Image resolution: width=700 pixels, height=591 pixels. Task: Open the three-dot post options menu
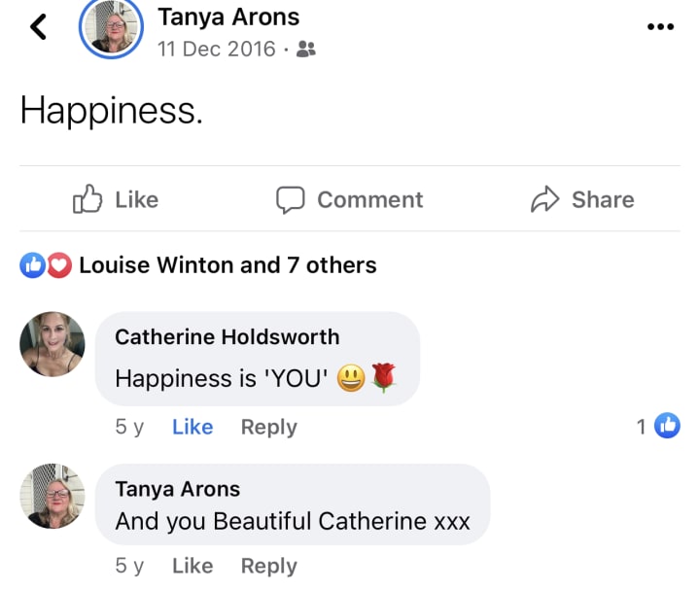pos(660,27)
